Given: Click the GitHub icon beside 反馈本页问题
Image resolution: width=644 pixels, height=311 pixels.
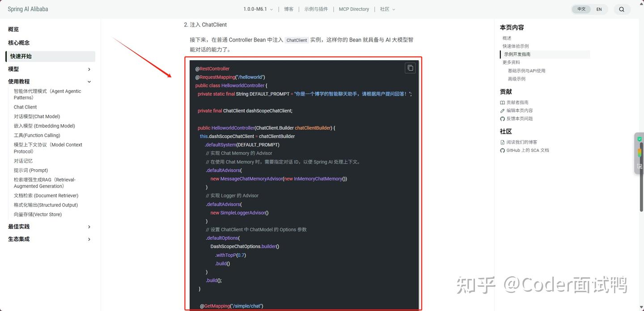Looking at the screenshot, I should [x=503, y=119].
